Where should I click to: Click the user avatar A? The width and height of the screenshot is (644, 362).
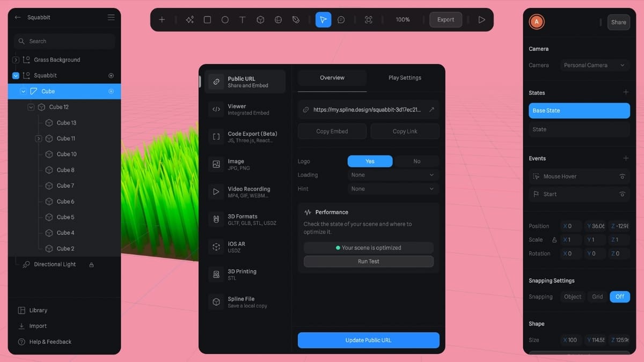[536, 22]
